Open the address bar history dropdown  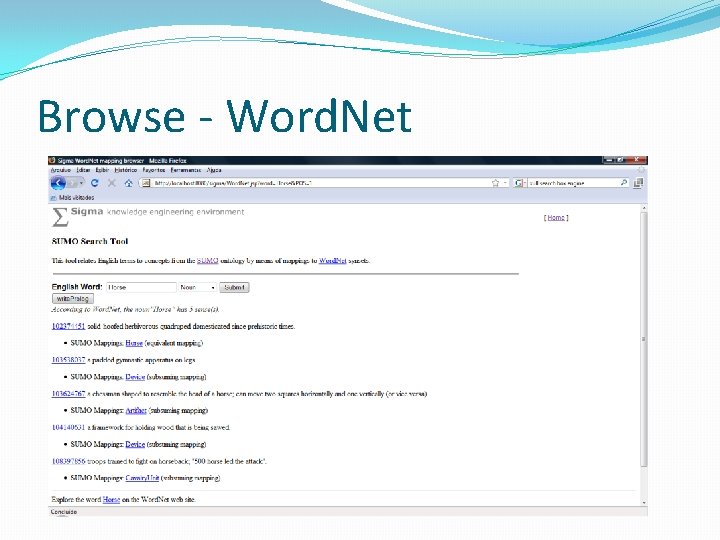505,183
